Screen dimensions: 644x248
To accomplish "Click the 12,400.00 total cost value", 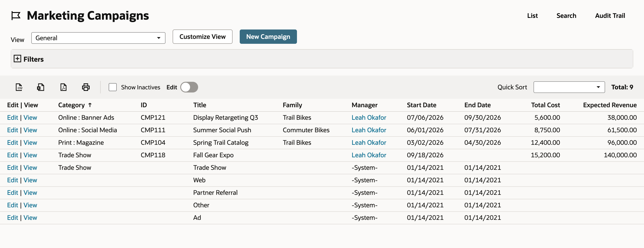I will coord(545,143).
